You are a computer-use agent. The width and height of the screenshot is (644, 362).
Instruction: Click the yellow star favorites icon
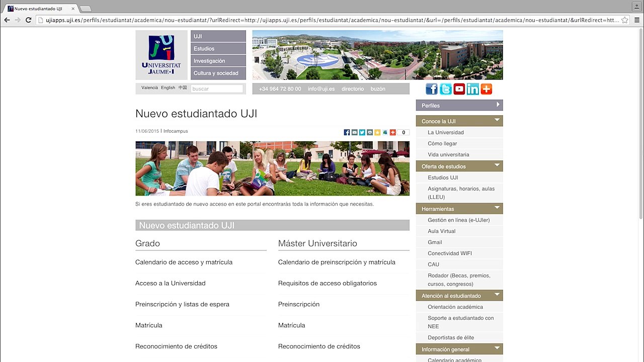click(377, 132)
